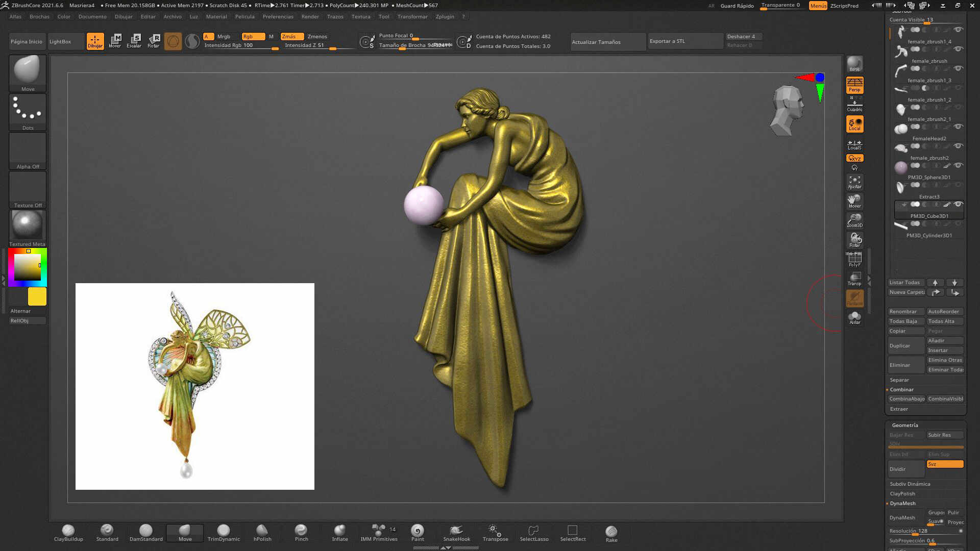Viewport: 980px width, 551px height.
Task: Open the Brochas menu
Action: [x=39, y=17]
